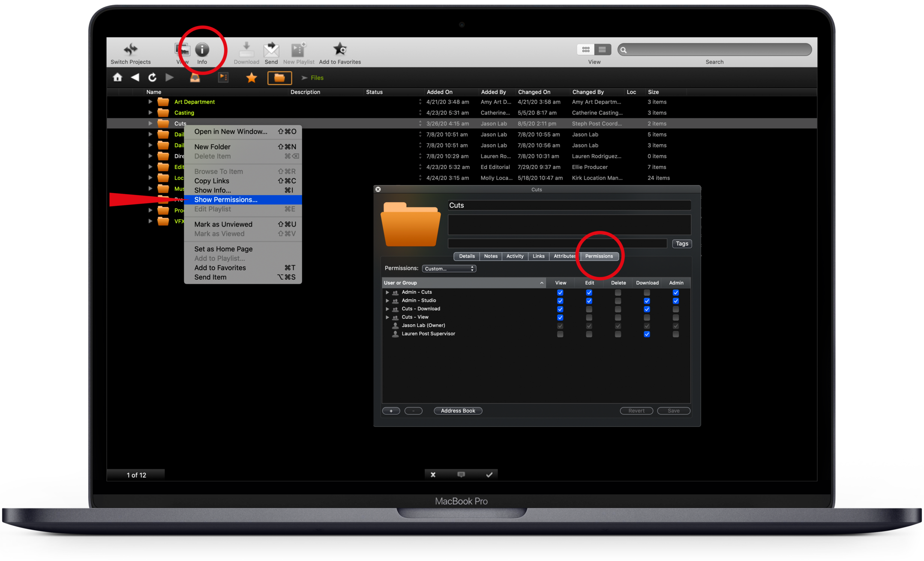Image resolution: width=924 pixels, height=561 pixels.
Task: Go to the Home navigation icon
Action: click(117, 78)
